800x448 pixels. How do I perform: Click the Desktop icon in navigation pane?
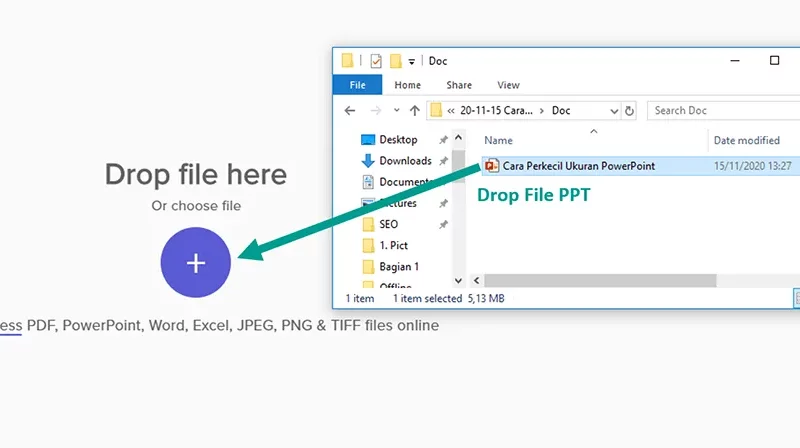pos(368,140)
